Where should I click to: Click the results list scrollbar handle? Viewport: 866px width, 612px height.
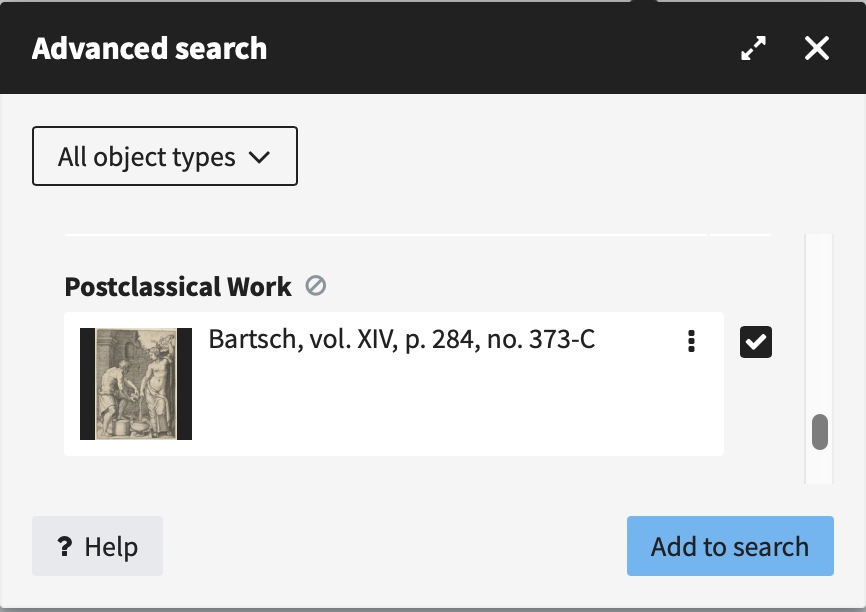[x=820, y=432]
